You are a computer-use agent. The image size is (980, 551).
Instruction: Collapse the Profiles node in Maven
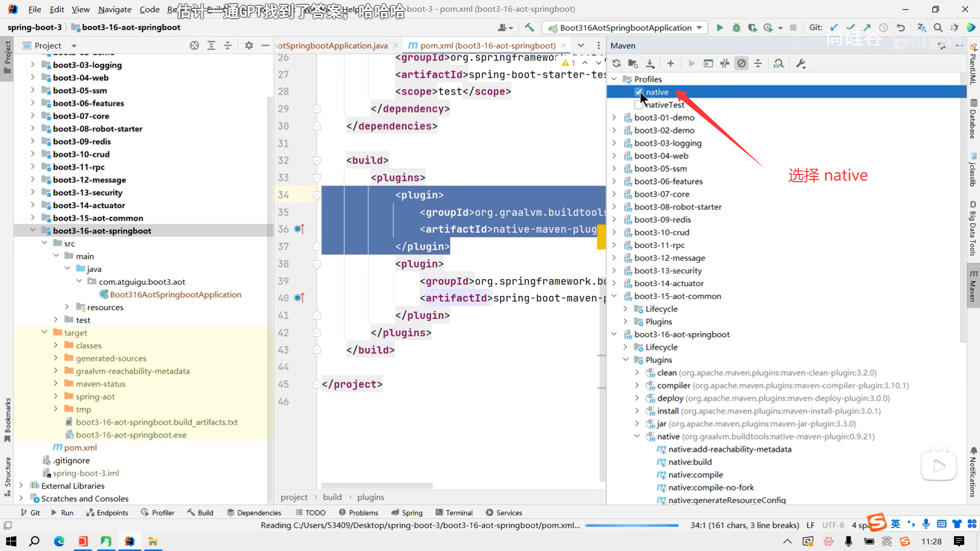[614, 80]
